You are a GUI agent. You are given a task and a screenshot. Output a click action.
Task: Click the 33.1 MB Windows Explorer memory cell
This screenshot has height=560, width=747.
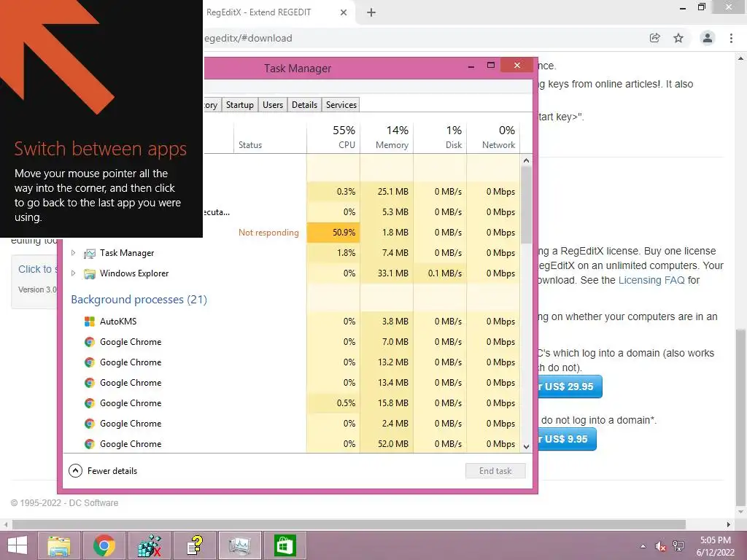[x=387, y=273]
